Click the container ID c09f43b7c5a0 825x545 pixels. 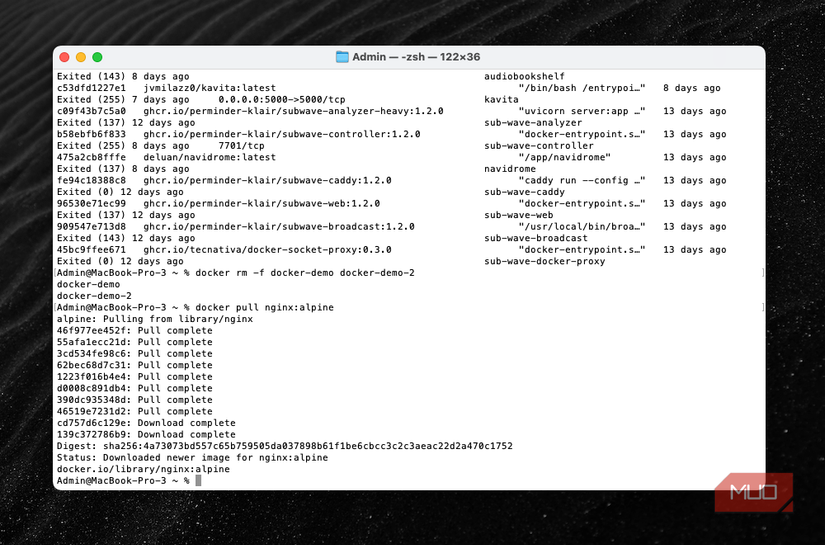pos(92,111)
